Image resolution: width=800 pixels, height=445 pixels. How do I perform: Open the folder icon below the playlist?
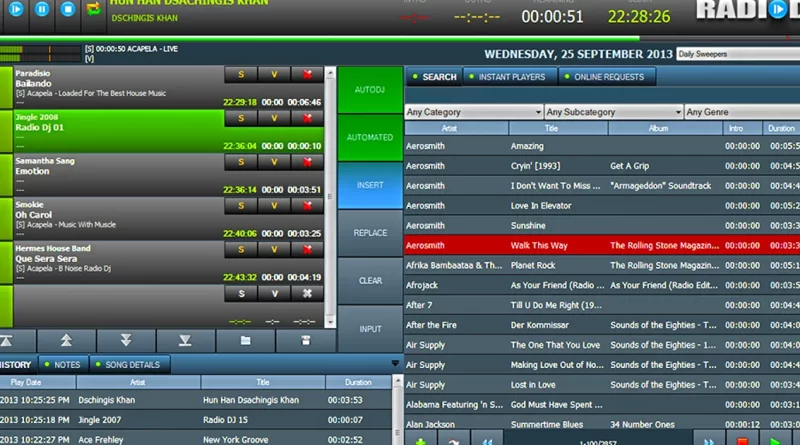[246, 340]
